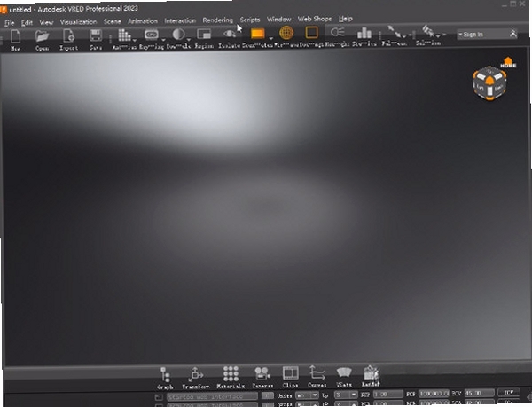Open the Visualization menu
This screenshot has width=532, height=407.
pyautogui.click(x=78, y=21)
